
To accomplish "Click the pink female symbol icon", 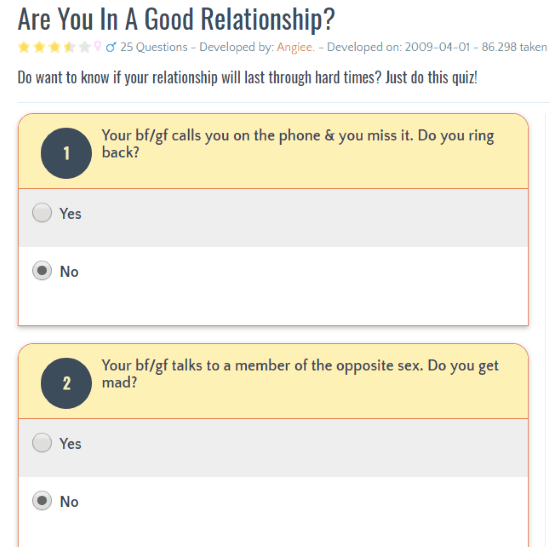I will [98, 46].
